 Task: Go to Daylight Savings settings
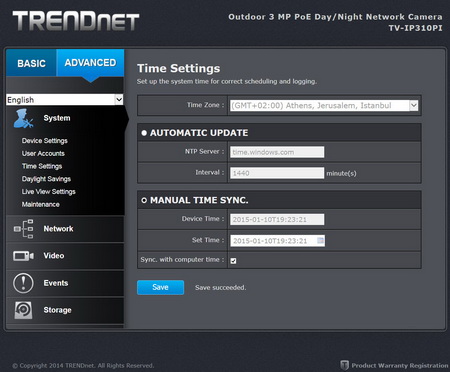click(46, 179)
